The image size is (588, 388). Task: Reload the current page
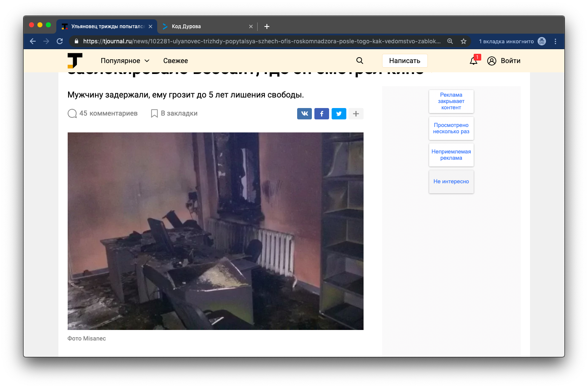pos(60,41)
